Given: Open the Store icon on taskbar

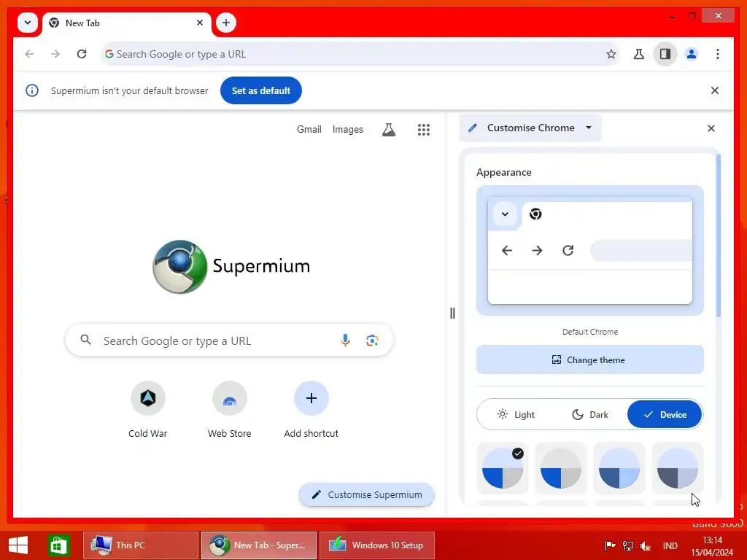Looking at the screenshot, I should pos(59,545).
